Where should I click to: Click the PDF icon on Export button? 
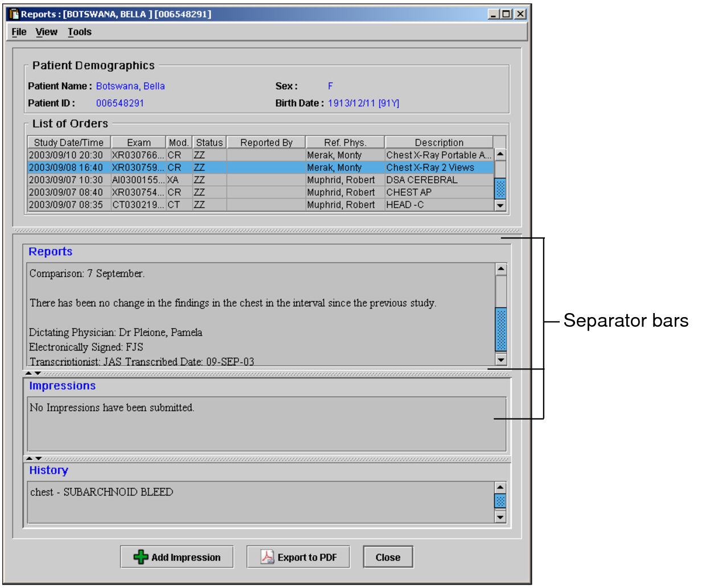tap(267, 557)
